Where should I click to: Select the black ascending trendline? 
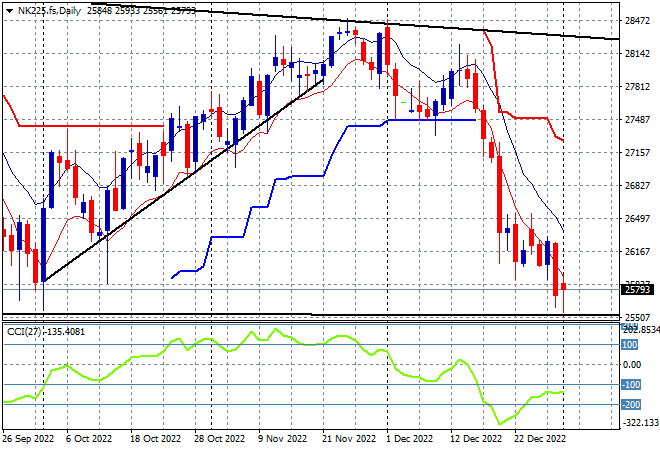(185, 179)
